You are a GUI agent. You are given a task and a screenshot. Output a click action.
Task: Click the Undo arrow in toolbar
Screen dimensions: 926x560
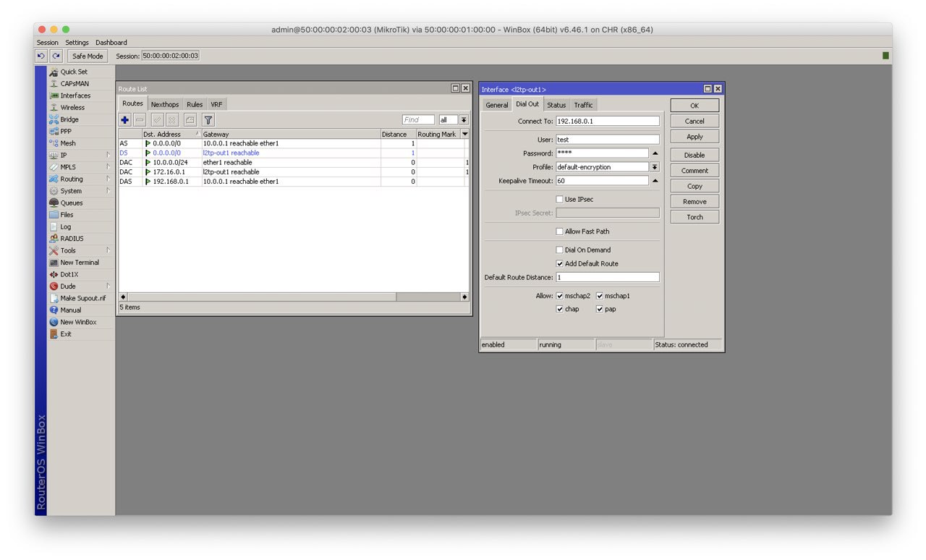click(x=41, y=56)
